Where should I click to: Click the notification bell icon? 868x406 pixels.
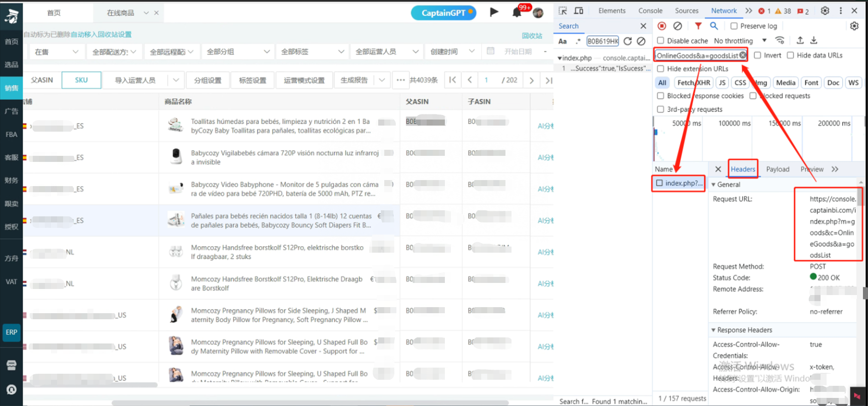(517, 13)
